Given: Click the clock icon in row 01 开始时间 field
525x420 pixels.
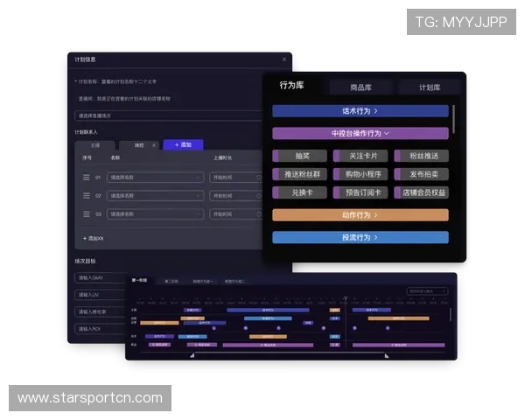Looking at the screenshot, I should coord(259,177).
